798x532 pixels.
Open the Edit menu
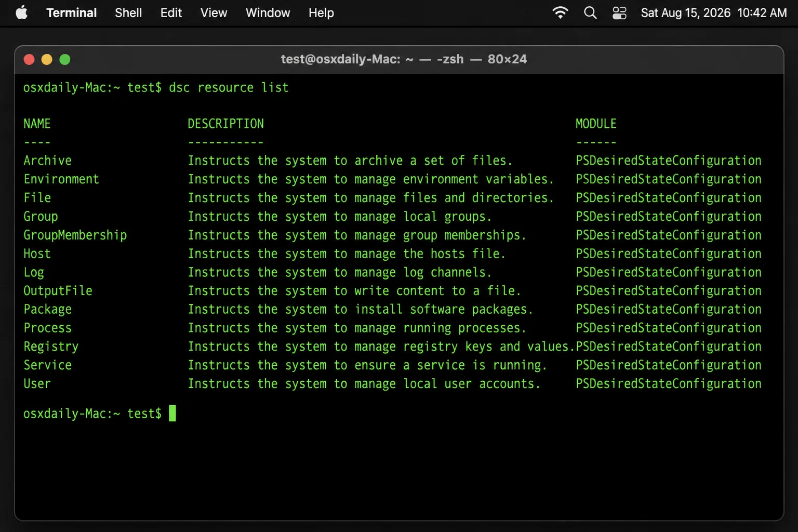click(171, 12)
